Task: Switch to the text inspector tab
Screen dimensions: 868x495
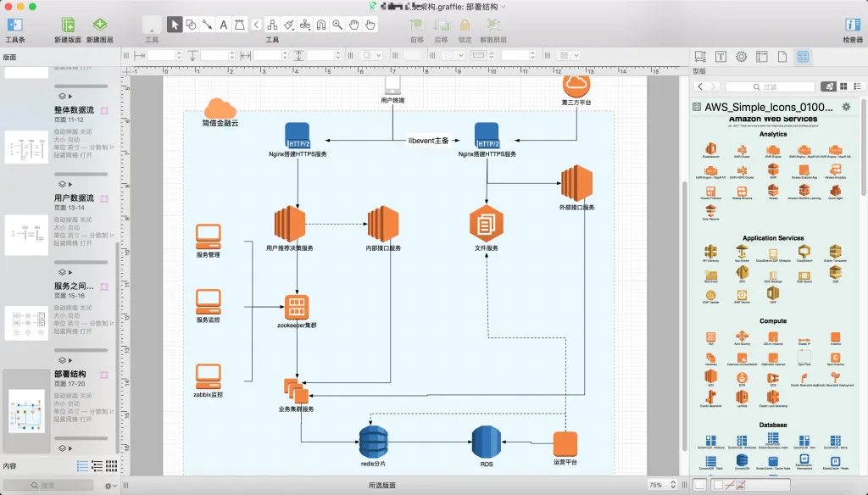Action: pyautogui.click(x=721, y=57)
